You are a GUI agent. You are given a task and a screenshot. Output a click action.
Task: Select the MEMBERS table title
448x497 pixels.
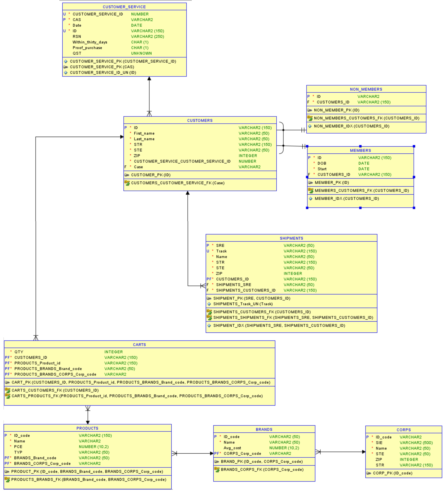tap(360, 151)
